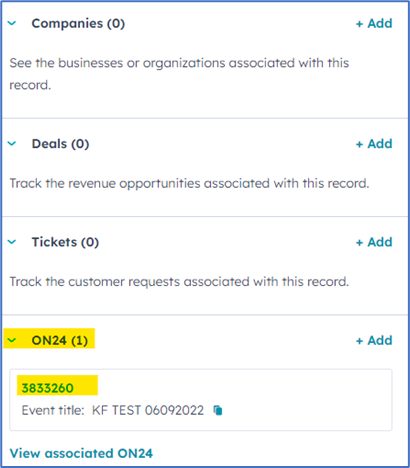410x468 pixels.
Task: Collapse the Tickets section chevron
Action: click(12, 242)
